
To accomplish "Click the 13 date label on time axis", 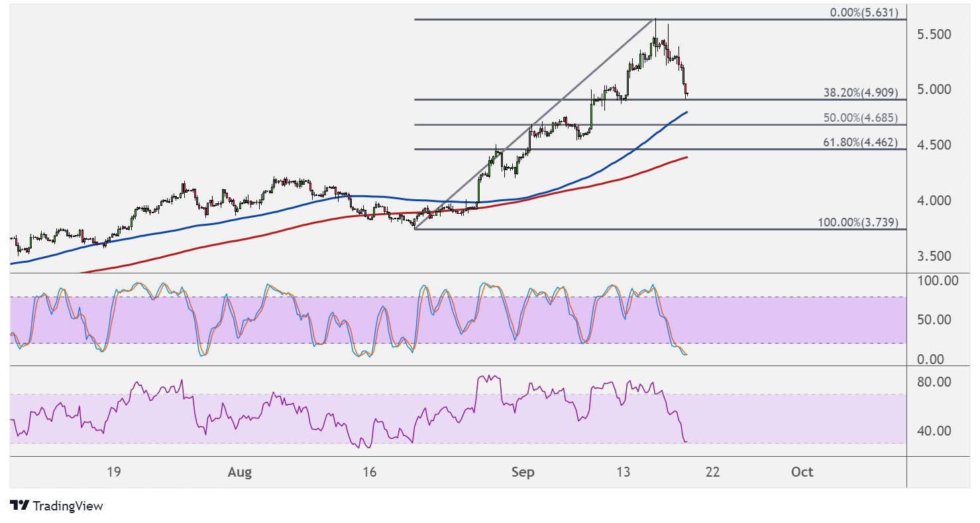I will point(623,472).
